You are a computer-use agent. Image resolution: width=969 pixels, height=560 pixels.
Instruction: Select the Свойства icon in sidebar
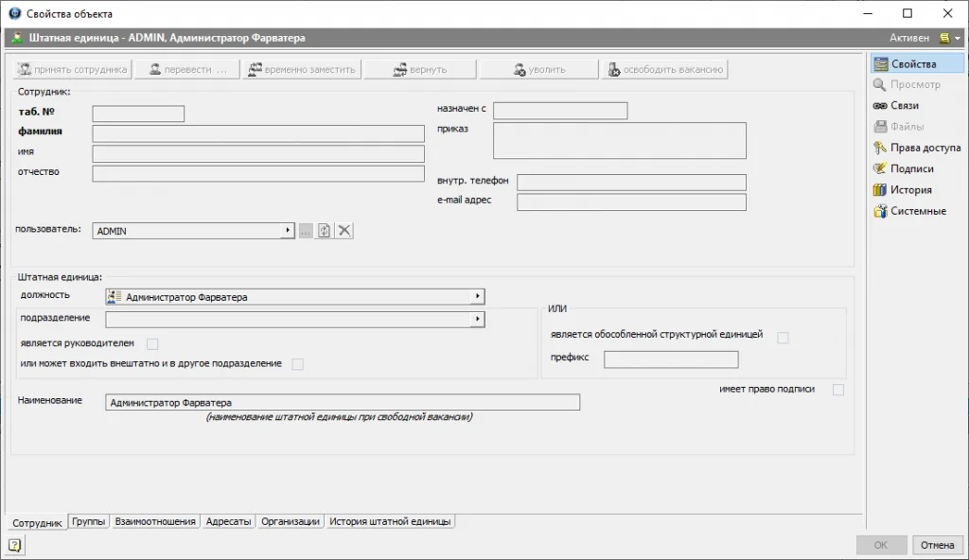pos(879,64)
